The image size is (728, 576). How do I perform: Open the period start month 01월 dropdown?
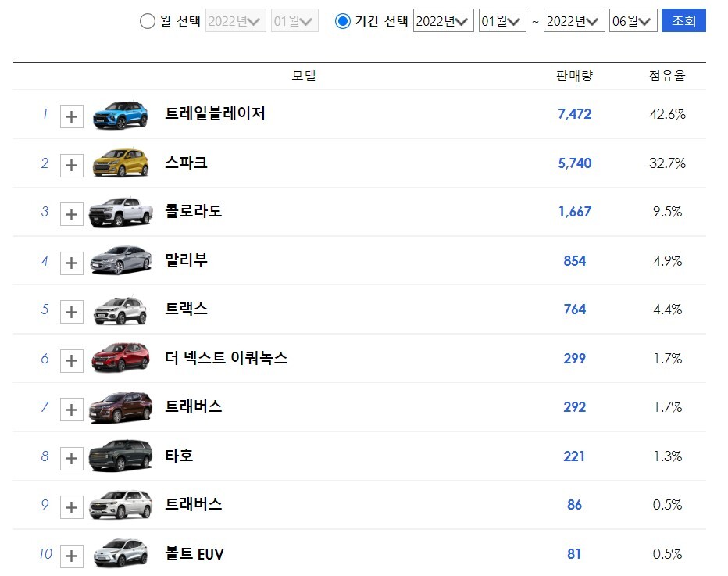coord(502,20)
